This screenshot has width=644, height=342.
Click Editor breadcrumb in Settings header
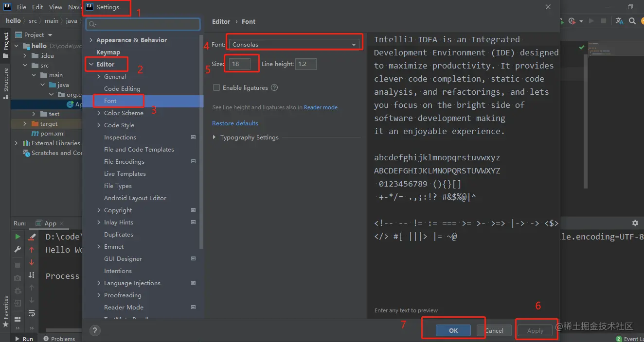(x=221, y=21)
